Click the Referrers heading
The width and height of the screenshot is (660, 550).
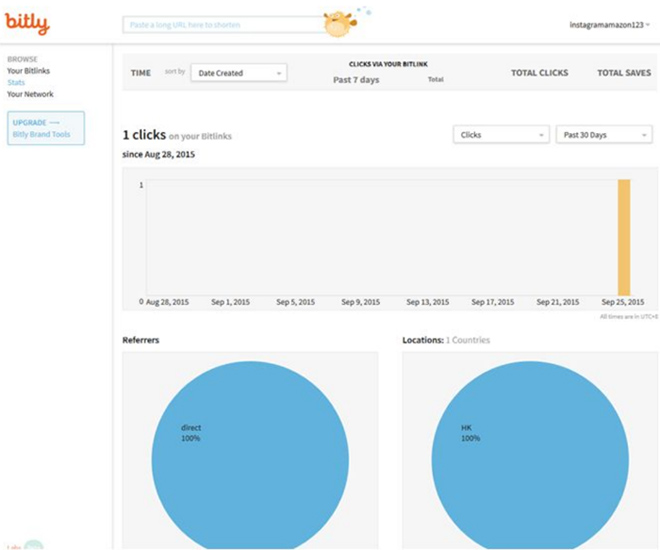pyautogui.click(x=141, y=340)
